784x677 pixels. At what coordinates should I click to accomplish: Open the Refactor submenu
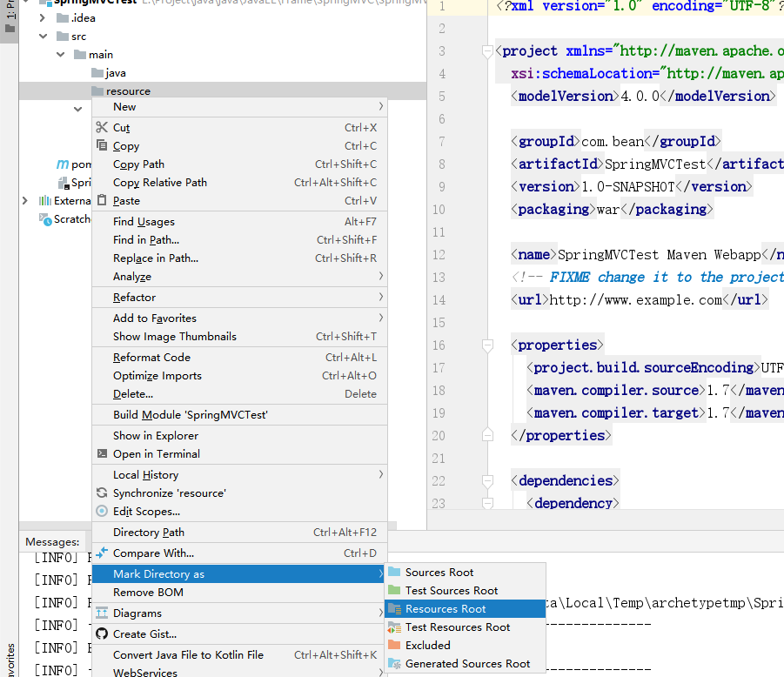pyautogui.click(x=239, y=297)
